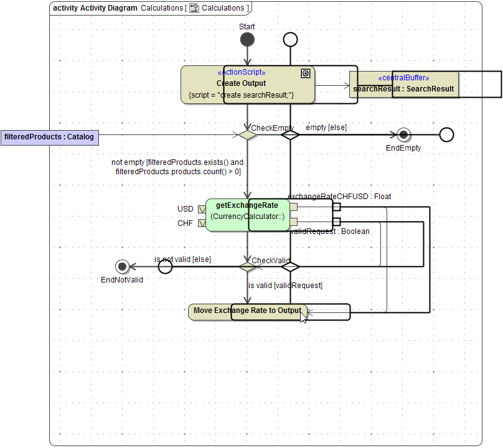Select the EndEmpty final node
This screenshot has height=448, width=503.
(x=403, y=134)
